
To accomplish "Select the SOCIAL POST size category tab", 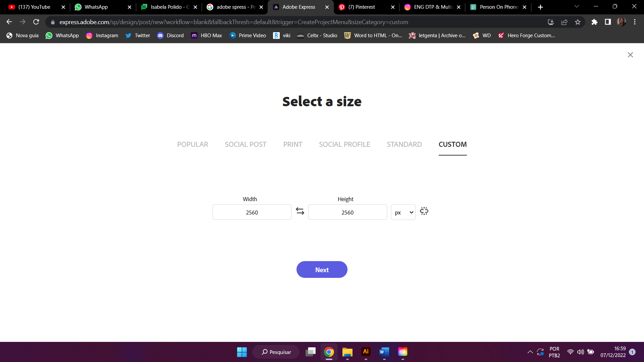I will click(x=246, y=144).
